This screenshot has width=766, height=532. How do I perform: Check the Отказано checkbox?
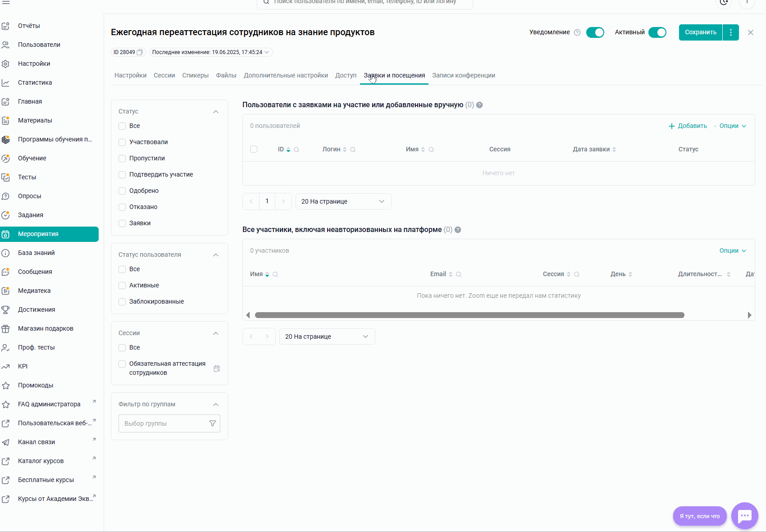(122, 207)
